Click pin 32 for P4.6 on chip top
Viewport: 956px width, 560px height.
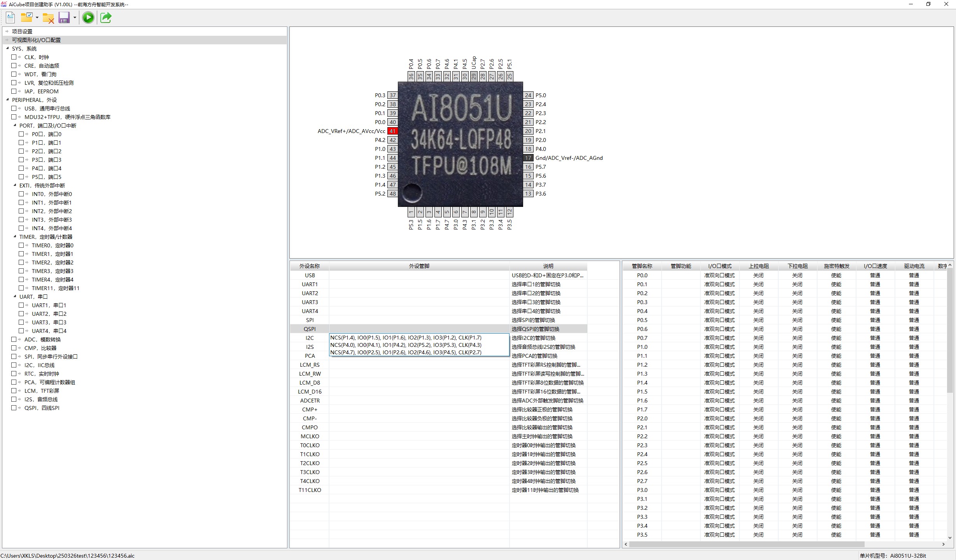coord(447,76)
